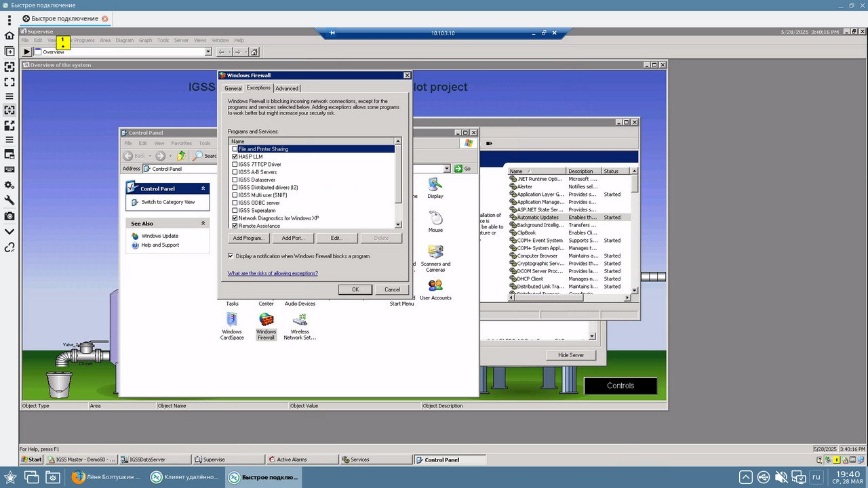
Task: Open the Control Panel address bar dropdown
Action: pos(448,169)
